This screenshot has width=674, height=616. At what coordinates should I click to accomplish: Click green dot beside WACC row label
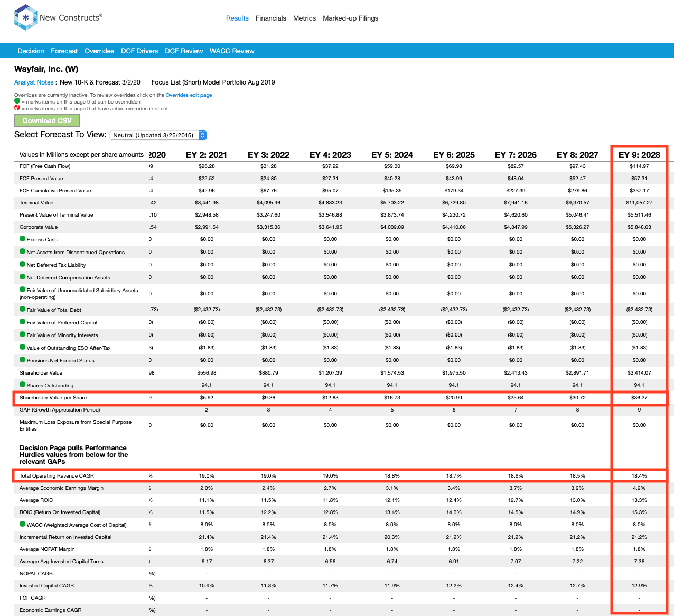23,524
